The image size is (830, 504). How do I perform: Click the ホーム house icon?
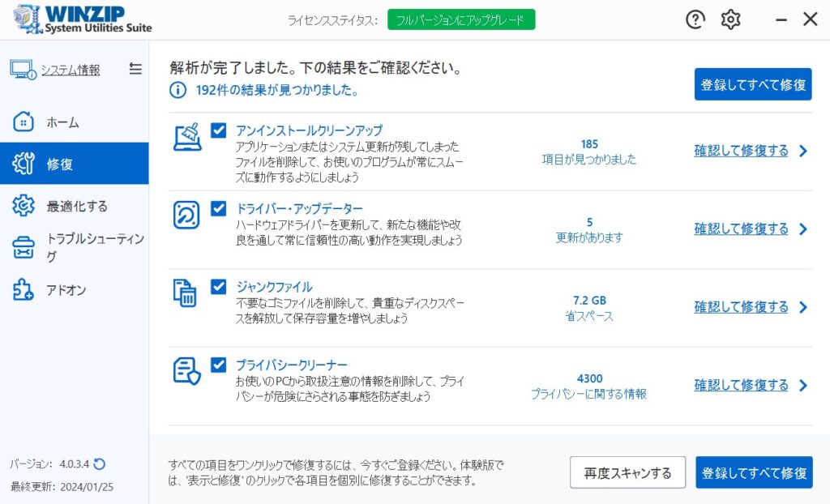tap(24, 122)
